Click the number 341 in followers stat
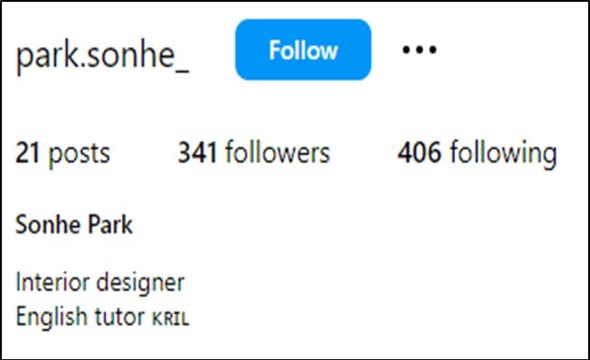The image size is (590, 360). coord(197,153)
